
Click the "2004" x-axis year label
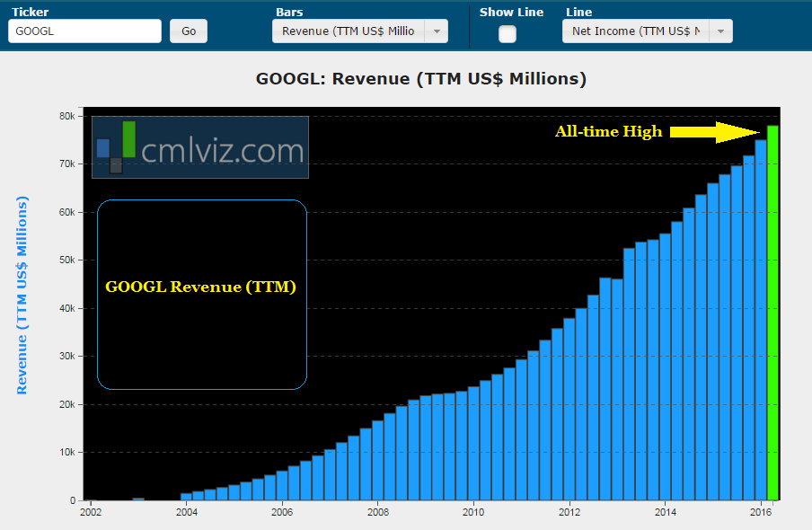tap(187, 512)
